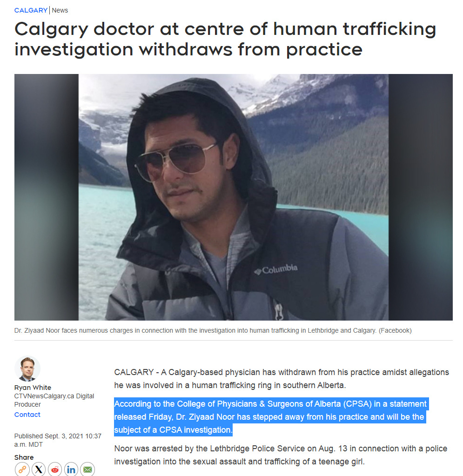Click the photo caption about Dr. Ziyaad Noor
This screenshot has width=463, height=476.
pos(213,330)
